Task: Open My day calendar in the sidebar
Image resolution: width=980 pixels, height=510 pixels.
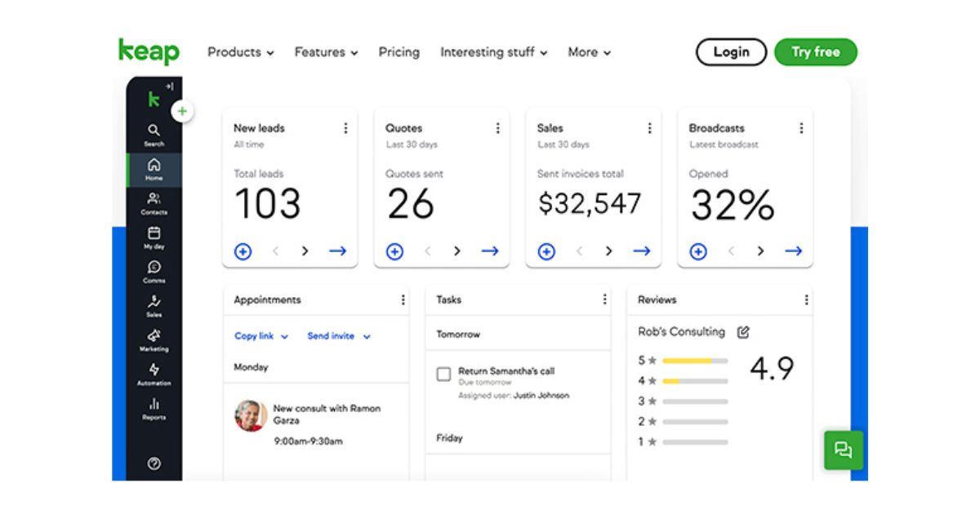Action: (154, 237)
